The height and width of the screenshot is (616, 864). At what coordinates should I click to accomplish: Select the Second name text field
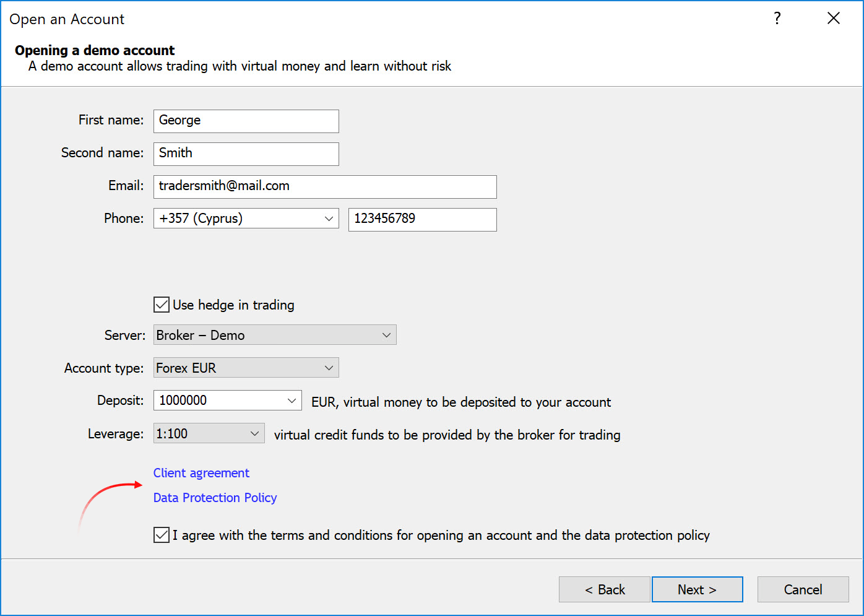[x=246, y=154]
